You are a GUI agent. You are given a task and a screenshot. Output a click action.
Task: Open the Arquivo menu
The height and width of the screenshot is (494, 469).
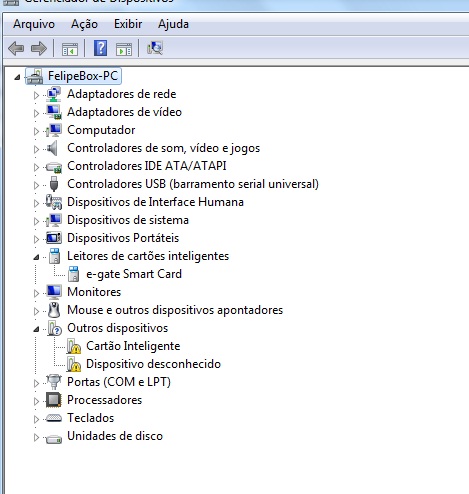tap(34, 24)
